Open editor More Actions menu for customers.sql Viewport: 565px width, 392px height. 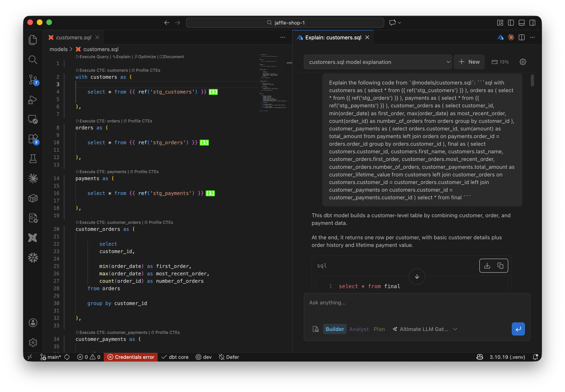[x=282, y=37]
